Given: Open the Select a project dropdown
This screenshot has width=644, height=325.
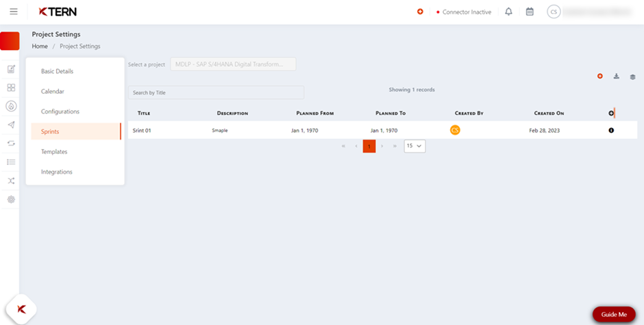Looking at the screenshot, I should 233,64.
